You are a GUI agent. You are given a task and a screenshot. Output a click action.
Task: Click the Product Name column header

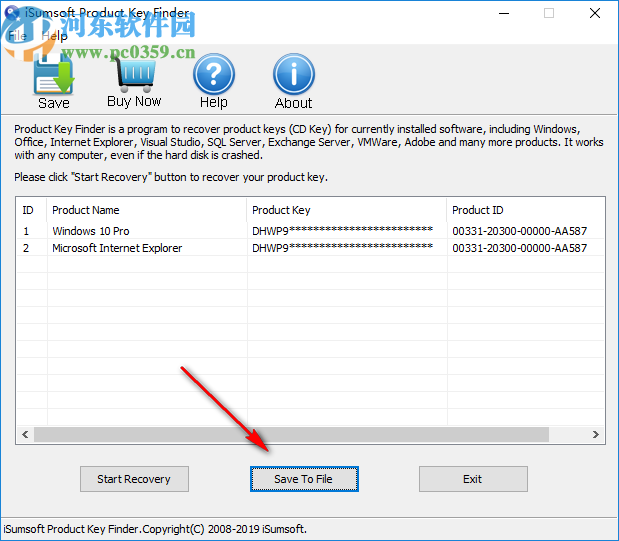click(x=147, y=210)
